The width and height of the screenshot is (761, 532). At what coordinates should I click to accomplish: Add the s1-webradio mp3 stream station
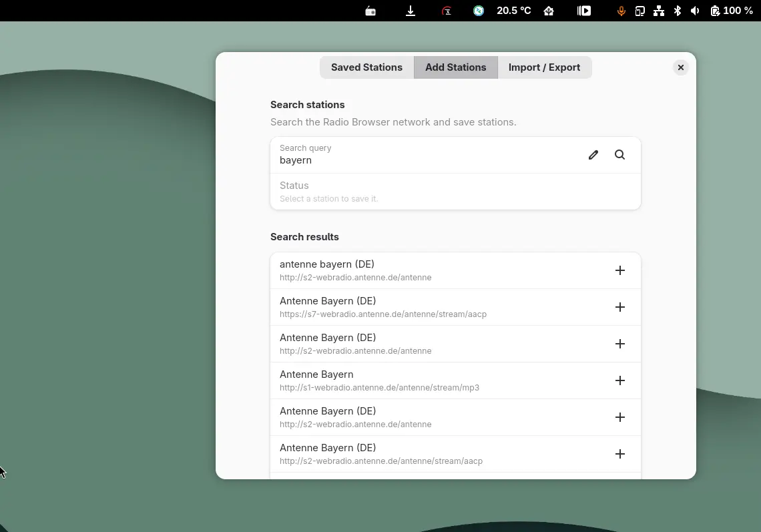point(619,380)
